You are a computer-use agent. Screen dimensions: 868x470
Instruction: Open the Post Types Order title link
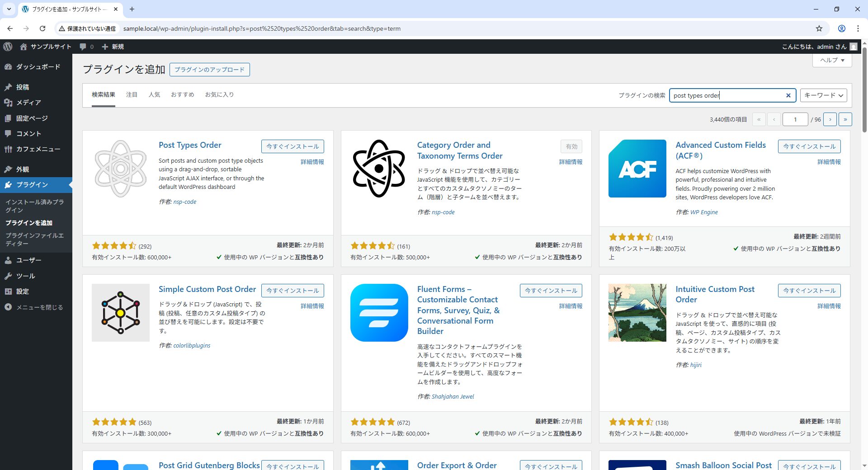tap(190, 145)
